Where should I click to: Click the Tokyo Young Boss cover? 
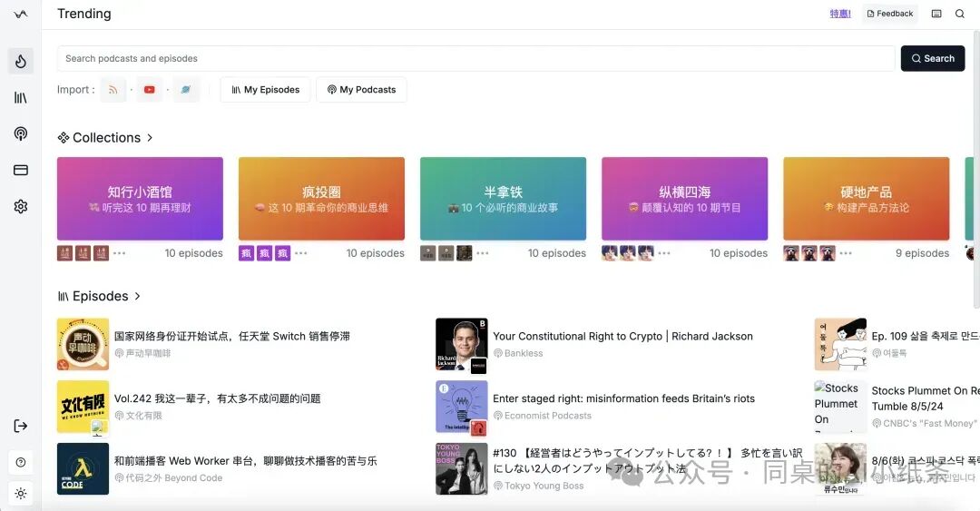click(461, 468)
